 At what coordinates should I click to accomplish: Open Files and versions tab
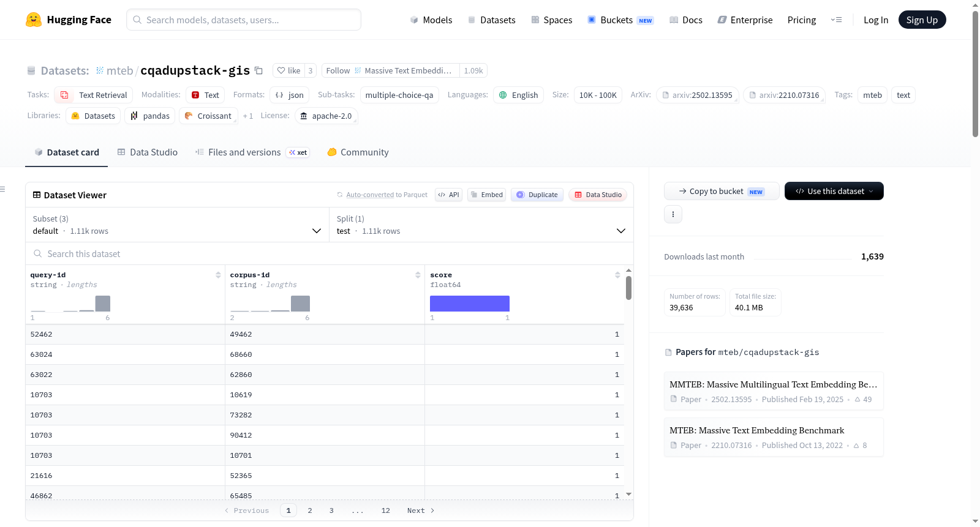point(252,152)
